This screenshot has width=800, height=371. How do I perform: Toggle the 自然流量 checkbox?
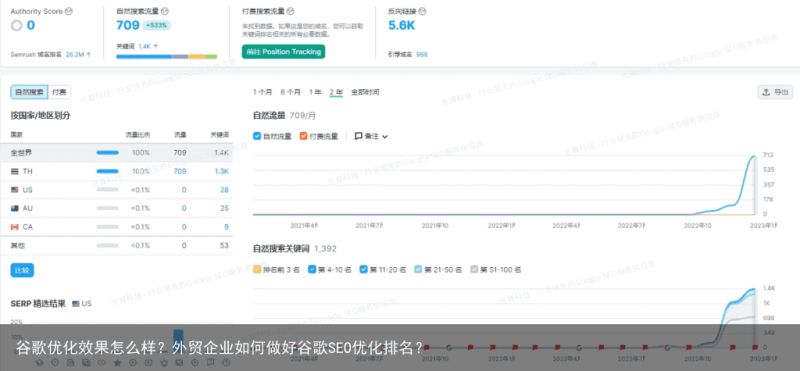257,136
